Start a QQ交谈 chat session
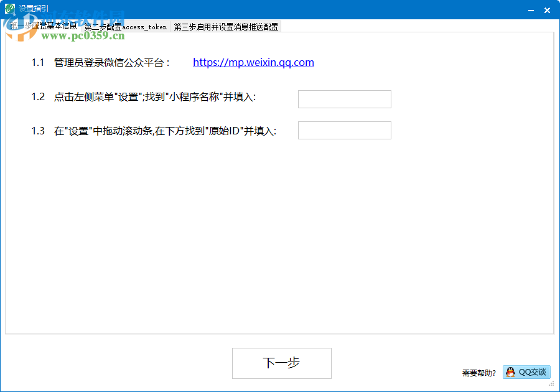 tap(526, 372)
